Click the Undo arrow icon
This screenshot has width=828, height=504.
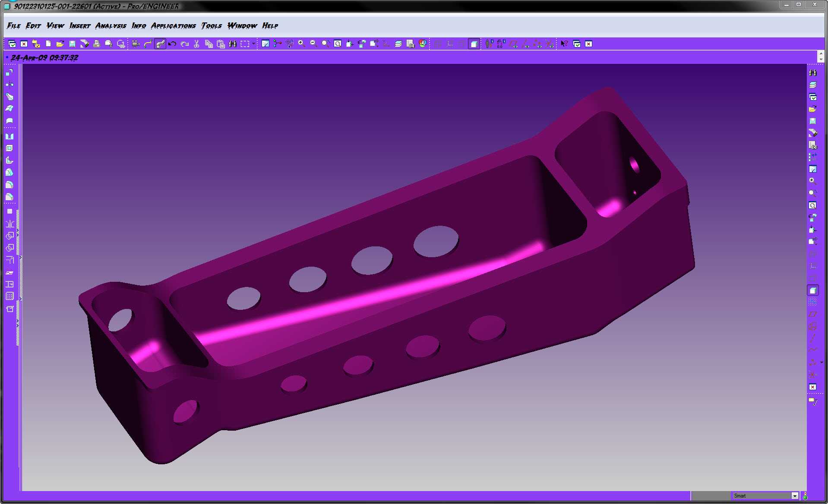172,44
